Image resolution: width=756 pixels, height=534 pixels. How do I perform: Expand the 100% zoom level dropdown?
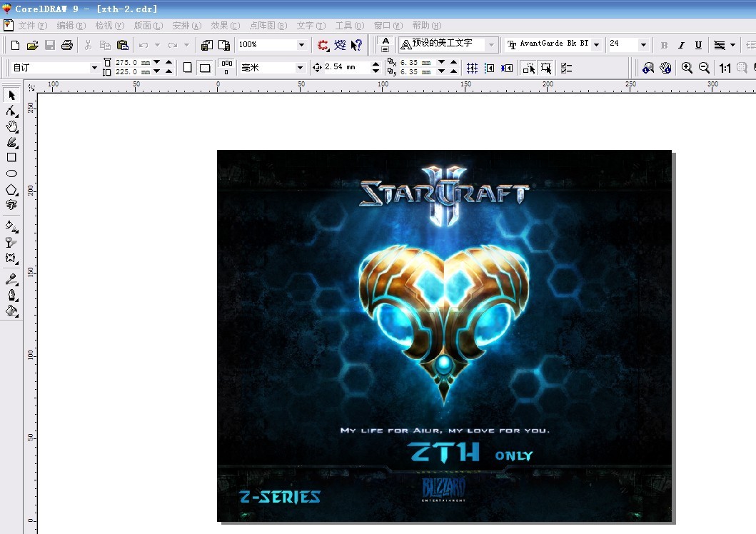pos(301,45)
